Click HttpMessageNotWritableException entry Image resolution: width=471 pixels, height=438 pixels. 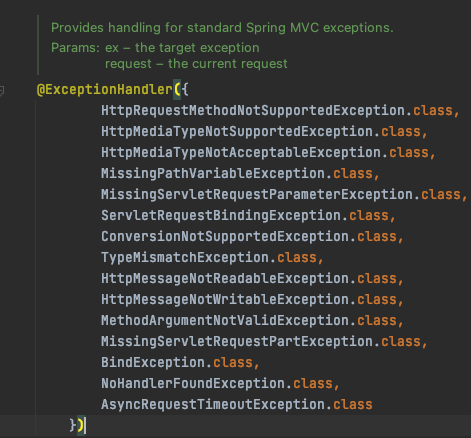[225, 299]
